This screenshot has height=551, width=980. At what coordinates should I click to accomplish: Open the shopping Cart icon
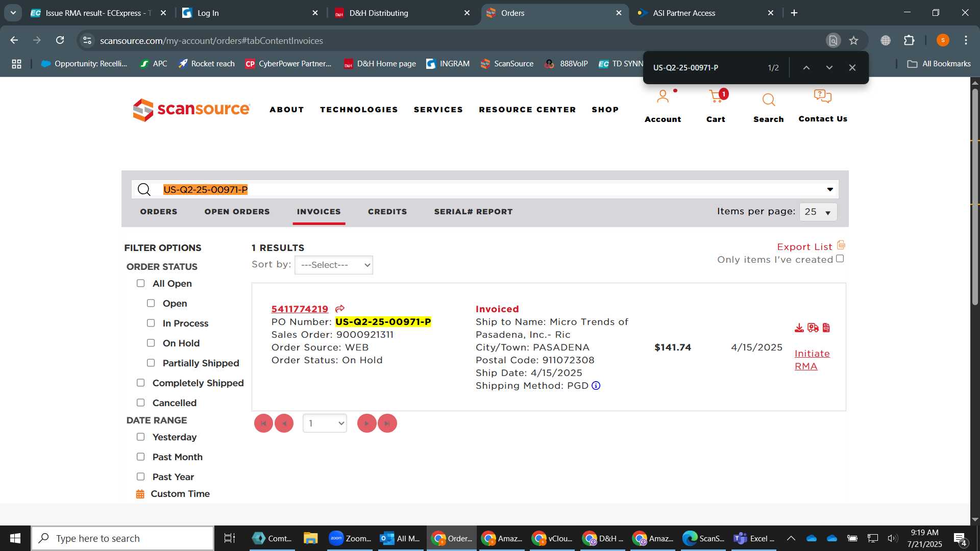[716, 96]
